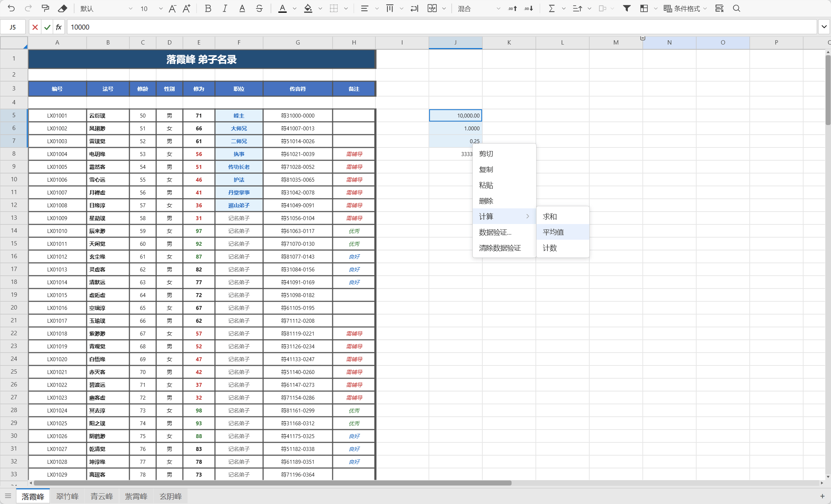This screenshot has width=831, height=504.
Task: Select 平均值 in the 计算 submenu
Action: pos(563,232)
